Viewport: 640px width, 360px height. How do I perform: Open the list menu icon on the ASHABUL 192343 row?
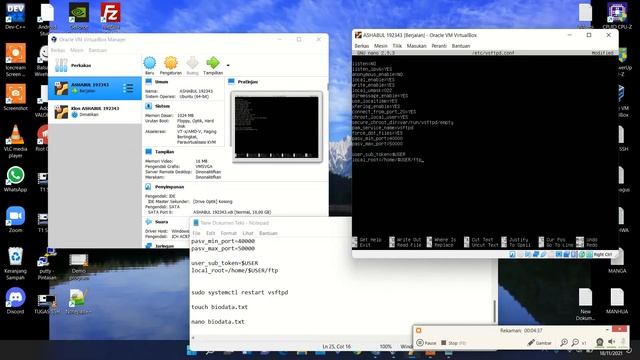tap(128, 88)
